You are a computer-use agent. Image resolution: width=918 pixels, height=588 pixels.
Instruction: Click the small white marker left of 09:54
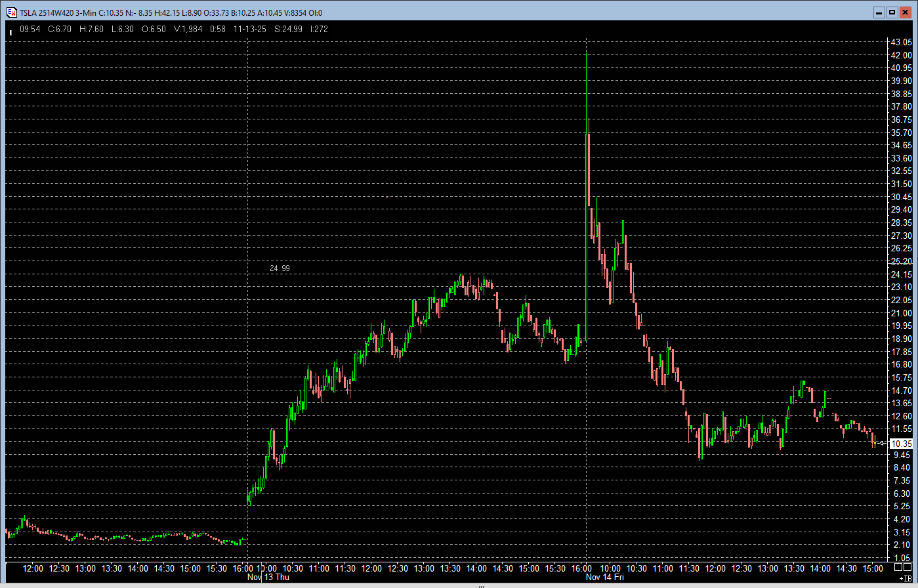10,31
